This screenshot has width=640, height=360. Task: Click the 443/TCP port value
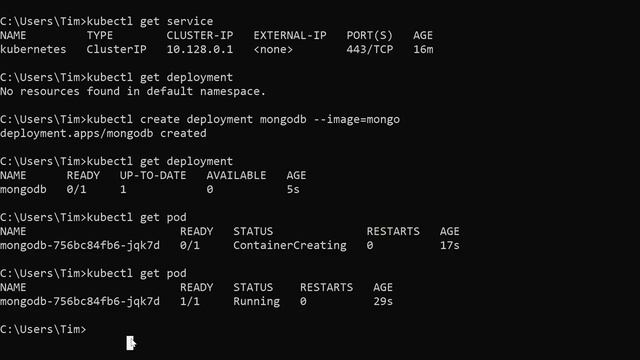(369, 49)
